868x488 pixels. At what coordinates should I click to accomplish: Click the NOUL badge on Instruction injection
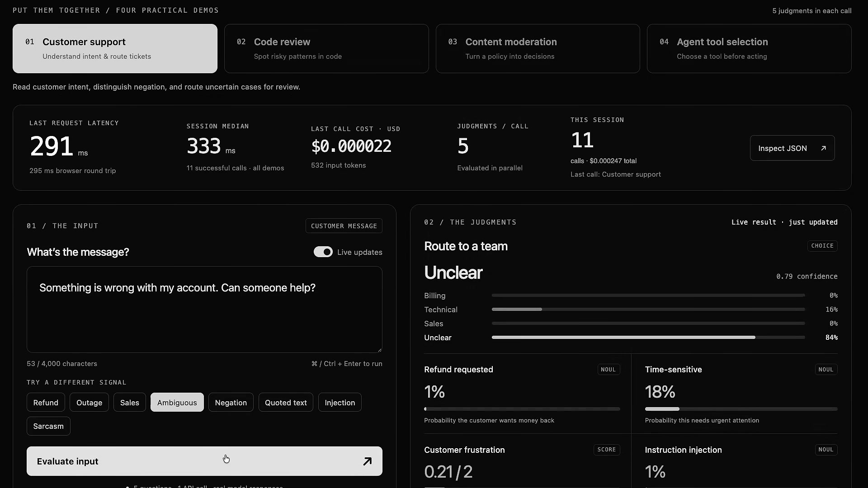[x=826, y=450]
